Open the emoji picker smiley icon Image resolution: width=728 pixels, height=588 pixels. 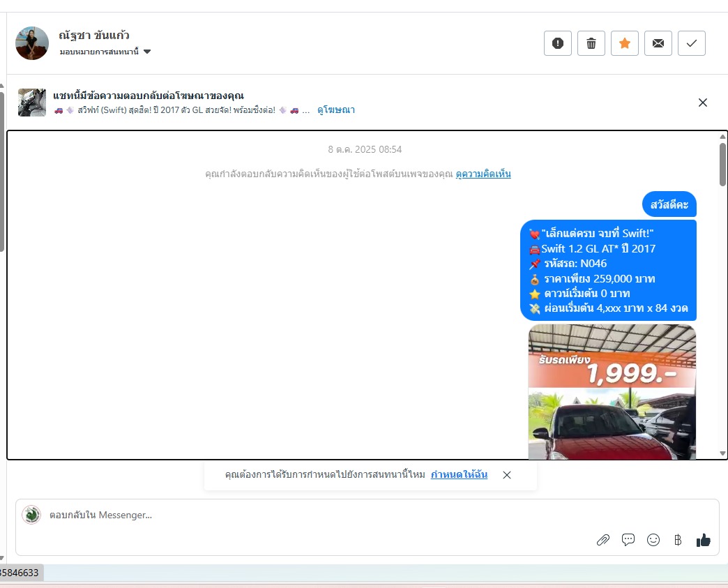point(653,540)
